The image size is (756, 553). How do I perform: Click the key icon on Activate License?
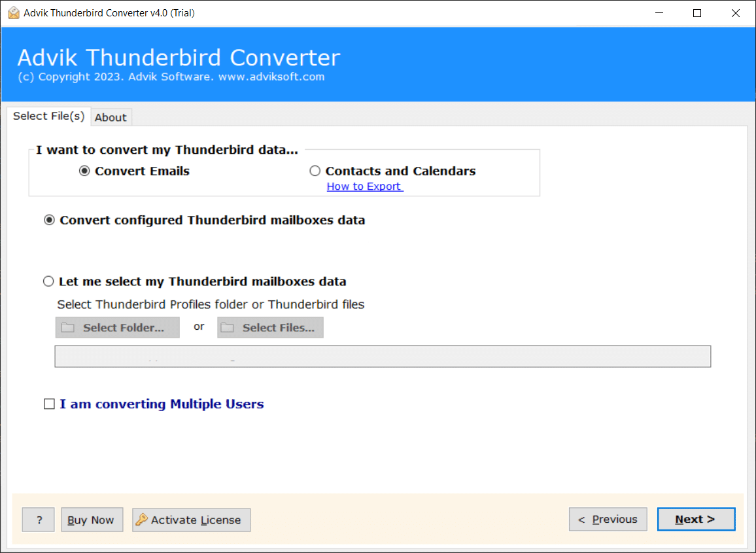141,519
